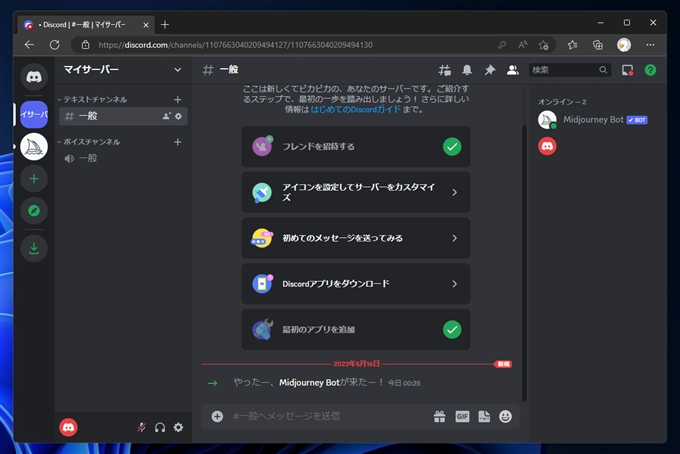This screenshot has height=454, width=680.
Task: Toggle read aloud icon in address bar
Action: coord(523,45)
